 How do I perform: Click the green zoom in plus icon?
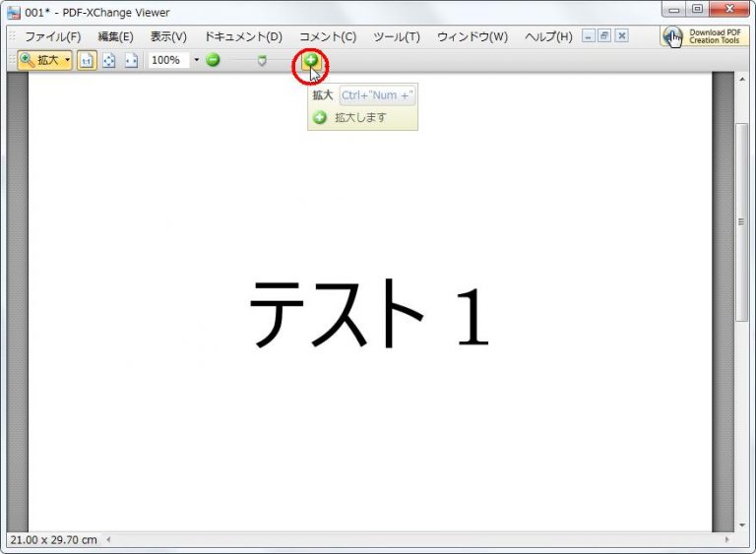coord(311,61)
